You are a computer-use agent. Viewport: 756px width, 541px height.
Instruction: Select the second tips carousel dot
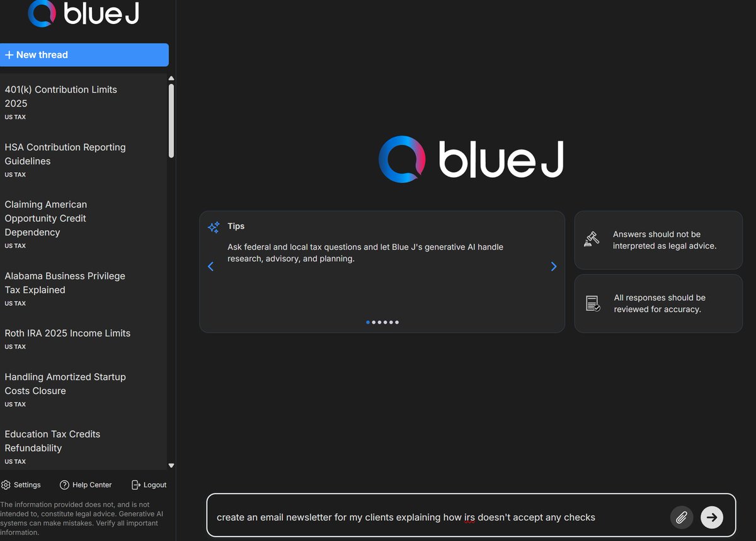click(374, 322)
